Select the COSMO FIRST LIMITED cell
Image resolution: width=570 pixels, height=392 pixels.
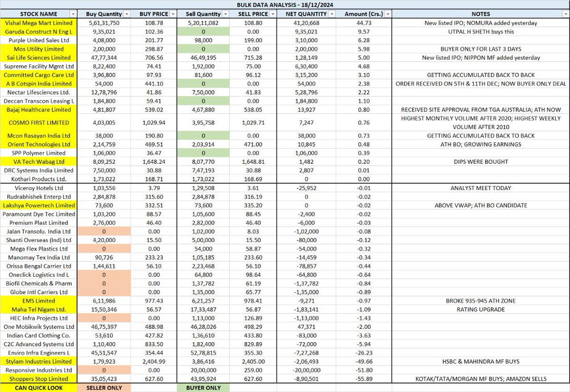tap(39, 123)
